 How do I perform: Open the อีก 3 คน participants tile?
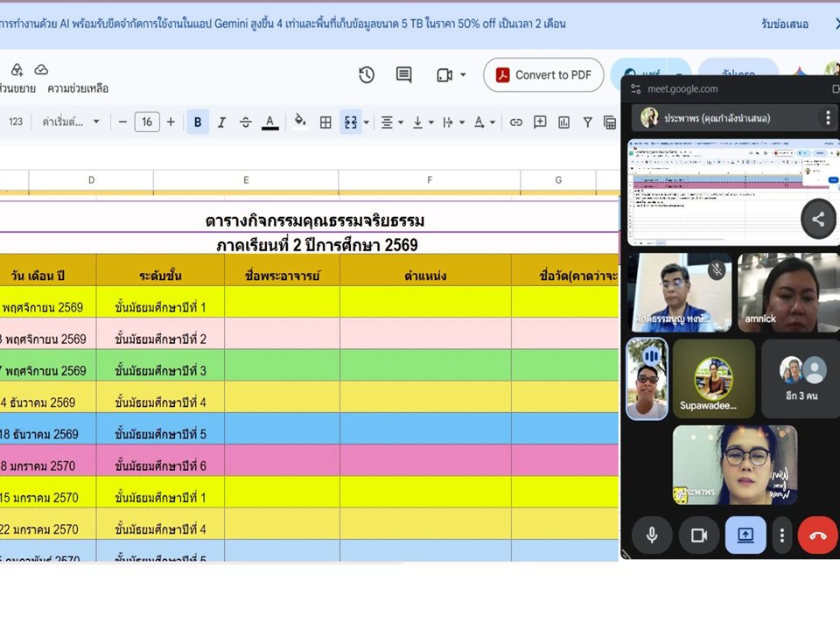pos(801,378)
